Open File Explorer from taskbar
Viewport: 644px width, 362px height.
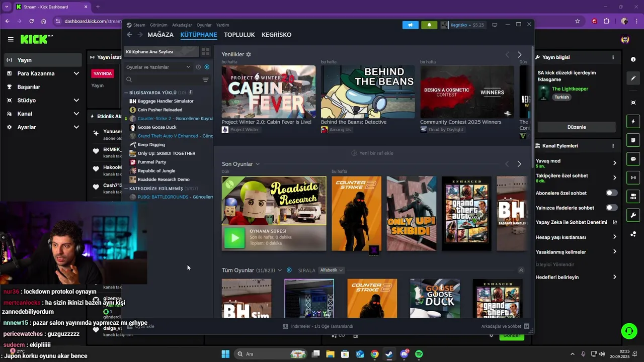(x=331, y=354)
